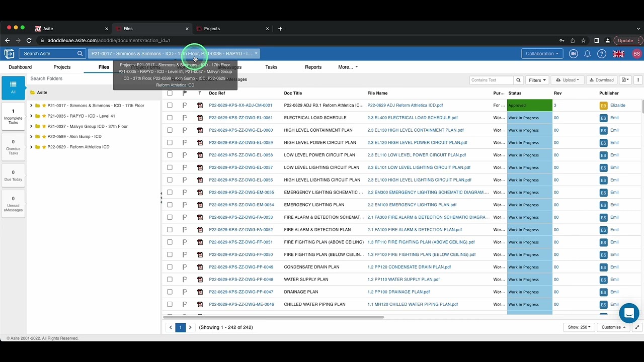Screen dimensions: 644x362
Task: Expand P22-0599 Akin Gump ICD folder
Action: [x=31, y=137]
